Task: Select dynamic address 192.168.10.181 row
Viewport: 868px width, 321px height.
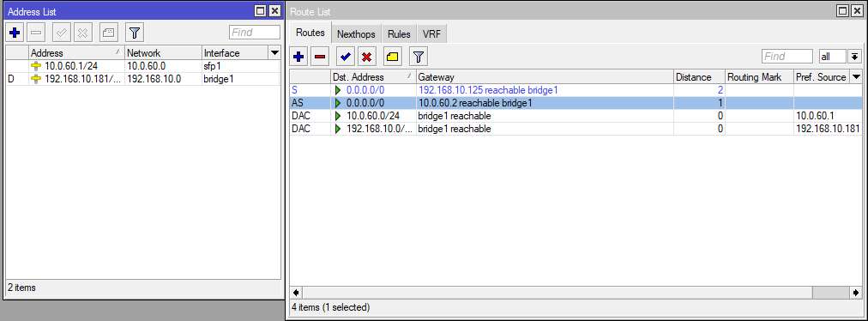Action: click(x=143, y=79)
